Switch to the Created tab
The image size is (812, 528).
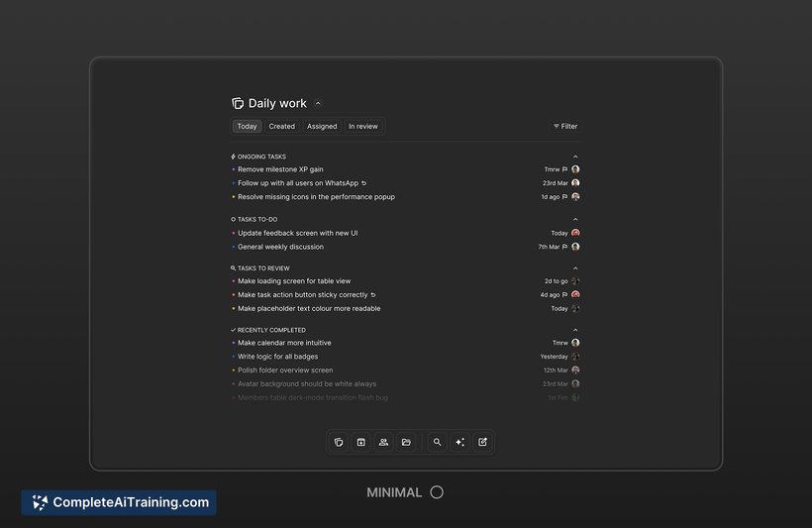(x=281, y=126)
